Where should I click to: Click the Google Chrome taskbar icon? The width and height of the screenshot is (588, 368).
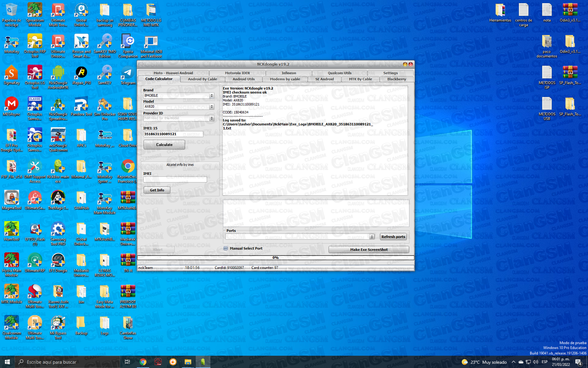click(143, 362)
